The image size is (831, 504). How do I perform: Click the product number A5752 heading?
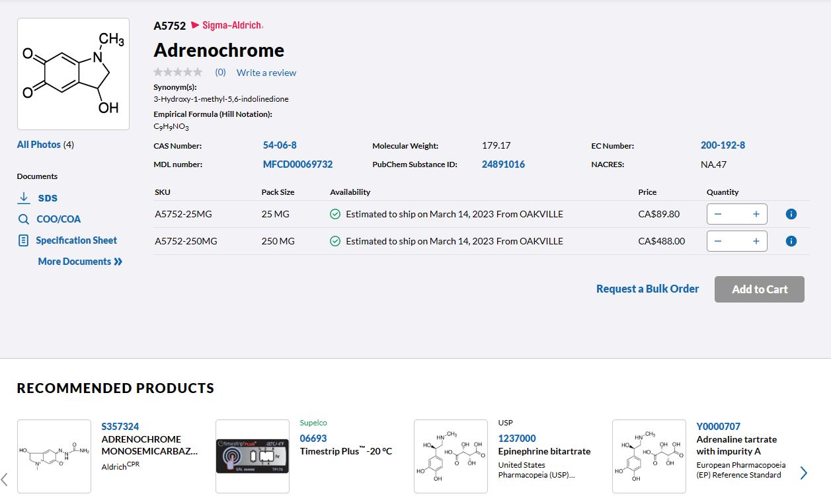pyautogui.click(x=170, y=26)
